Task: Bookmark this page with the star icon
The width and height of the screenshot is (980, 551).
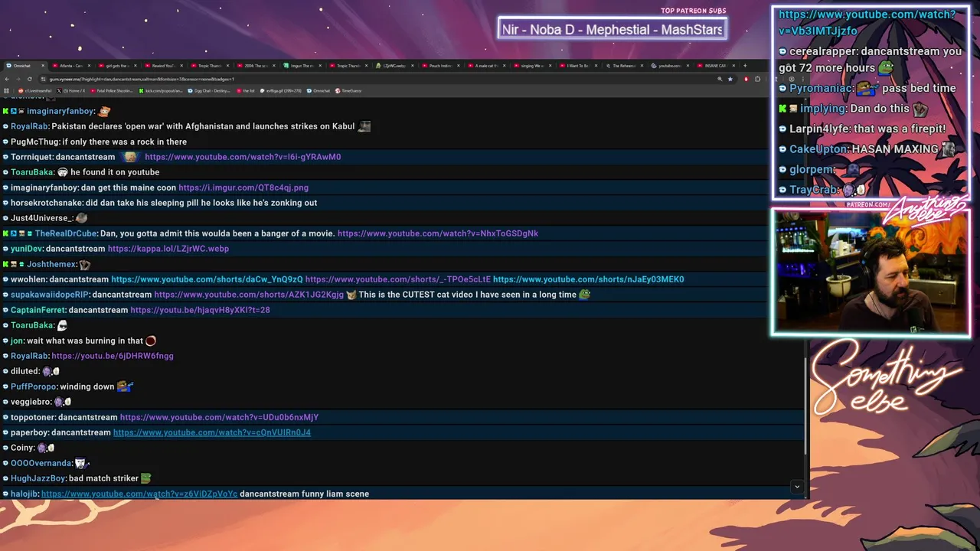Action: [730, 79]
